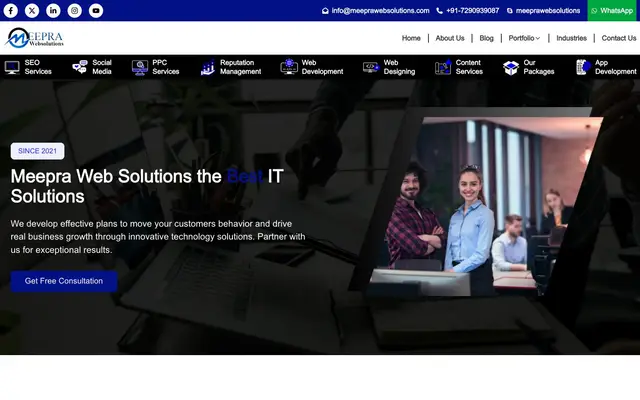Click the green WhatsApp button
Screen dimensions: 640x400
click(612, 11)
